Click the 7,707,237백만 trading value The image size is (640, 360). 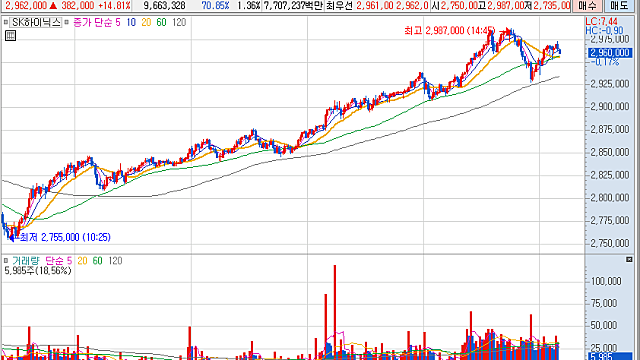293,5
